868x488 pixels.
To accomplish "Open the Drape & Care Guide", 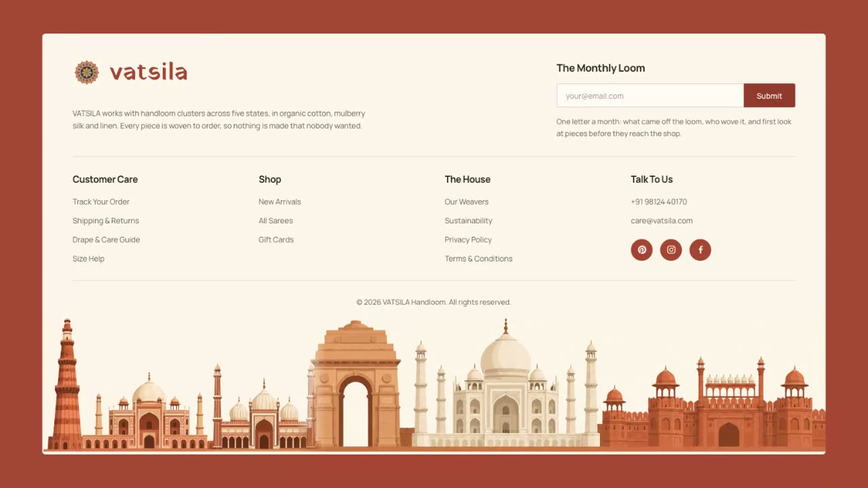I will [x=106, y=240].
